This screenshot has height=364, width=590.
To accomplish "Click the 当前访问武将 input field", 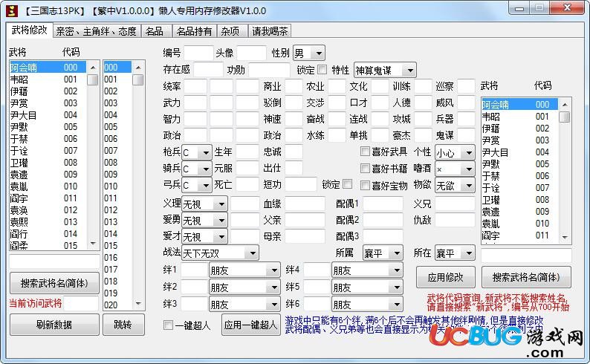I will pos(81,304).
